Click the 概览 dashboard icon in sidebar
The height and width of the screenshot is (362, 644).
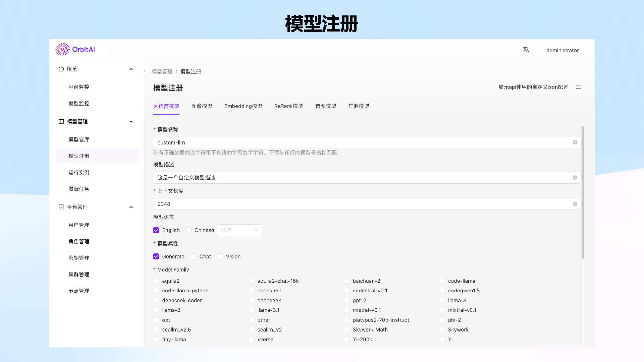click(x=61, y=69)
